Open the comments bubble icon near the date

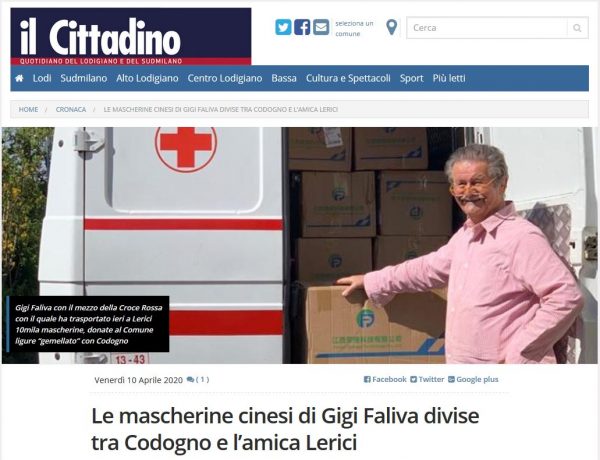click(x=190, y=380)
